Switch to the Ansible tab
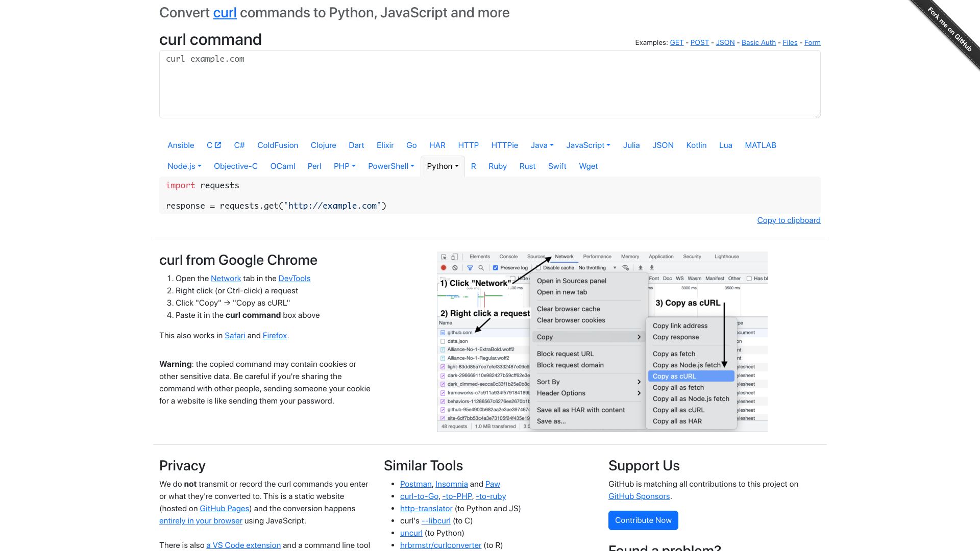This screenshot has height=551, width=980. [181, 145]
